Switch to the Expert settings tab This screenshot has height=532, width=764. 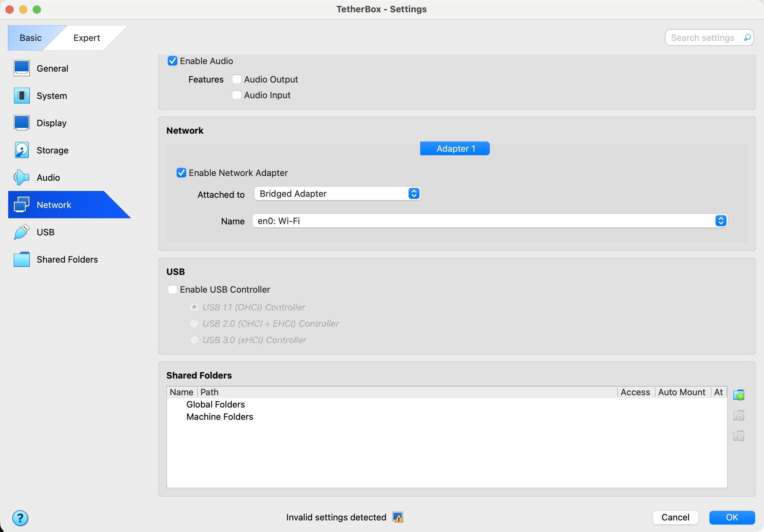click(87, 38)
